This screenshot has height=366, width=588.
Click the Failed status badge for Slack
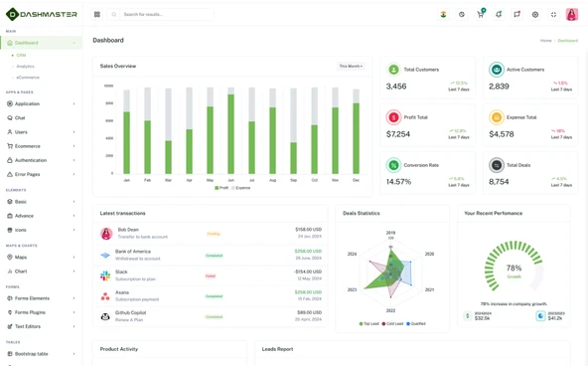(x=211, y=275)
